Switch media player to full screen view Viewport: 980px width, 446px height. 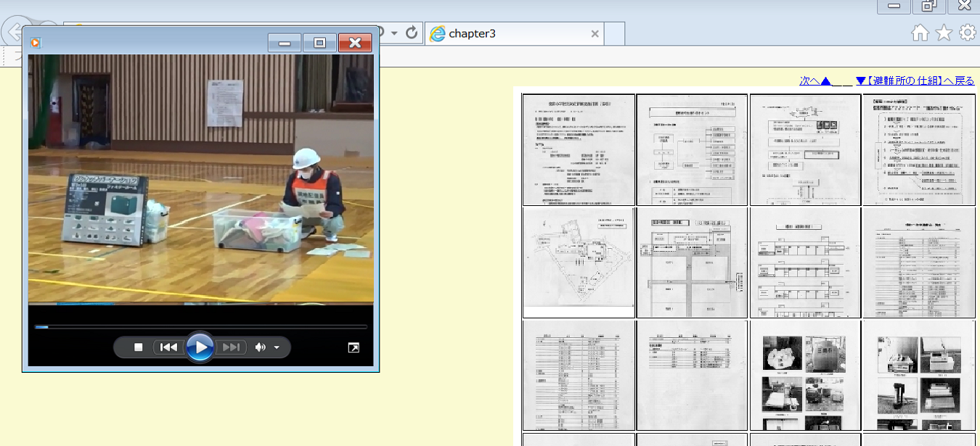click(354, 348)
